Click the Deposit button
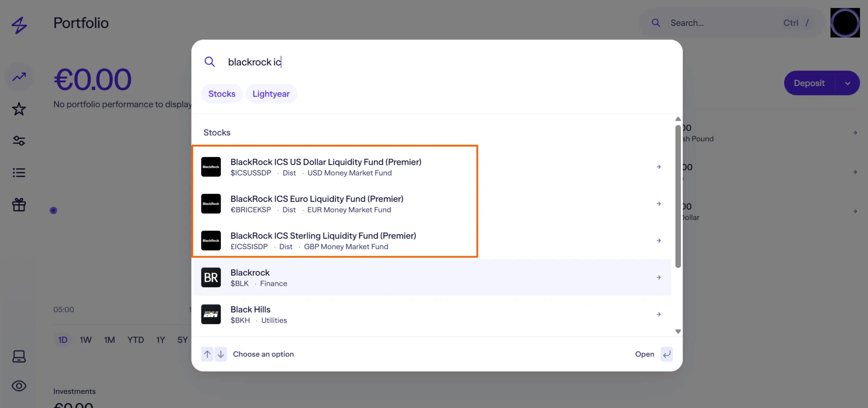 click(x=809, y=83)
